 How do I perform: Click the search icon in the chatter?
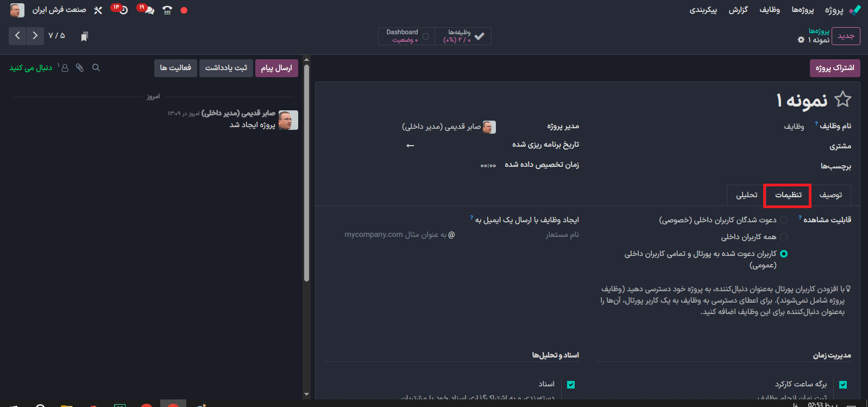click(96, 68)
